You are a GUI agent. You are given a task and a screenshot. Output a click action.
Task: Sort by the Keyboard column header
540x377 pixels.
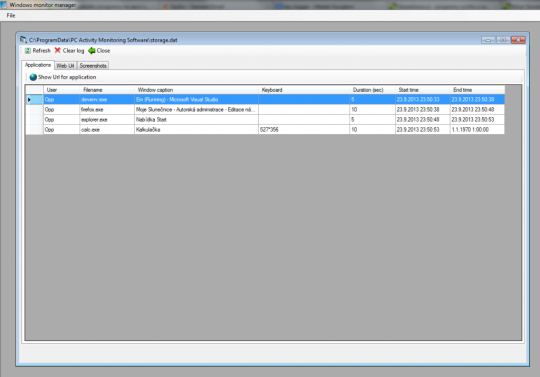tap(304, 90)
